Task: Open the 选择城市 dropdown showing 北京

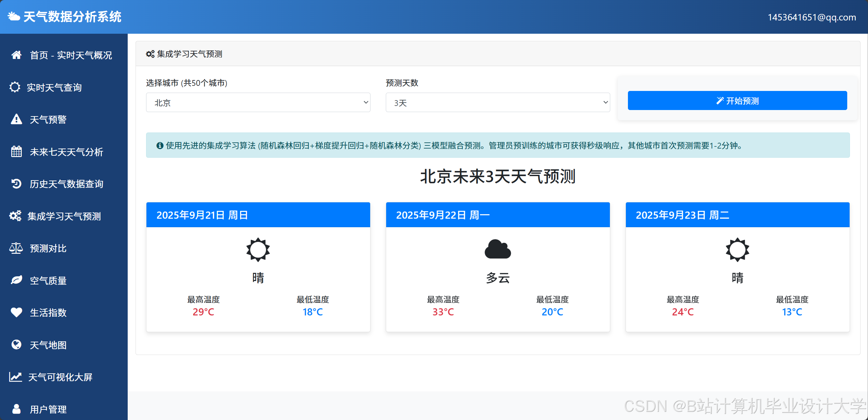Action: pyautogui.click(x=258, y=103)
